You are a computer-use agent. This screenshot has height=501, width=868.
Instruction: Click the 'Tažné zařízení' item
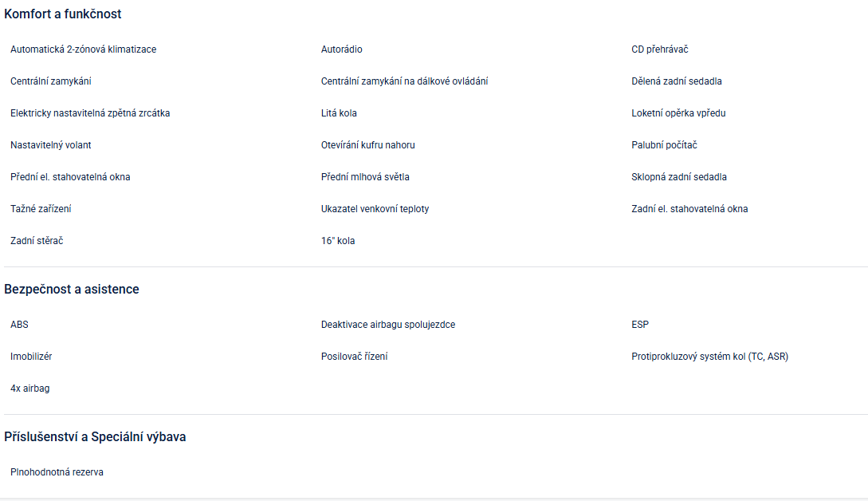(x=41, y=209)
